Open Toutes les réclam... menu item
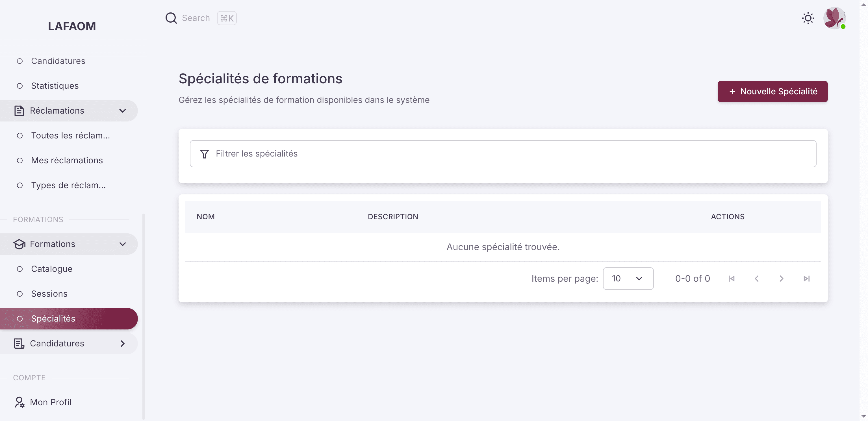The width and height of the screenshot is (868, 421). [69, 136]
